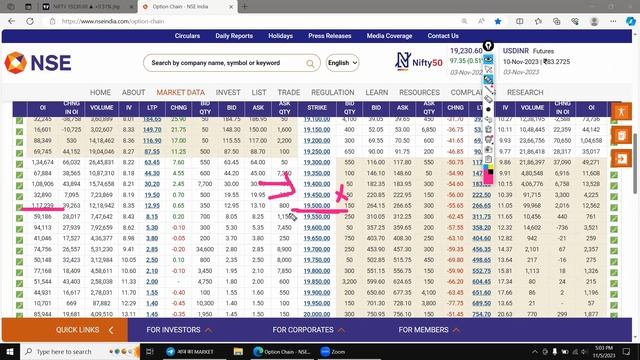
Task: Pick the black color swatch in annotation toolbar
Action: pos(491,172)
